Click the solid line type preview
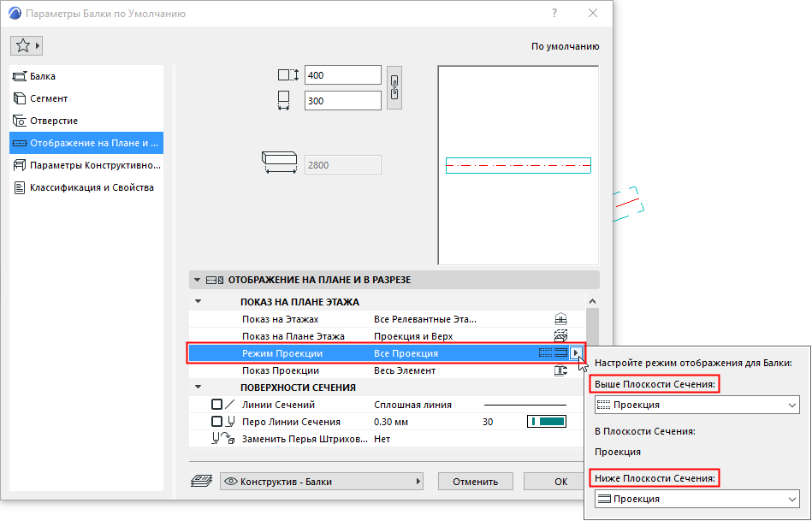Image resolution: width=812 pixels, height=521 pixels. coord(525,405)
